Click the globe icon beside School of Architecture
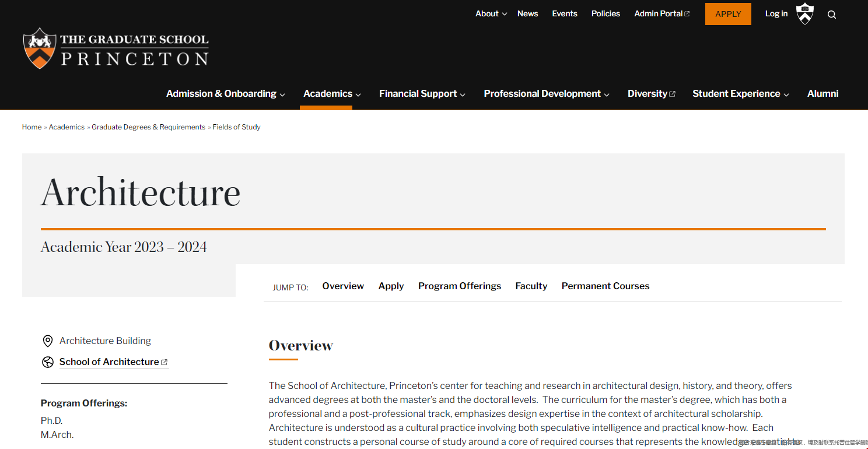Viewport: 868px width, 449px height. tap(48, 362)
